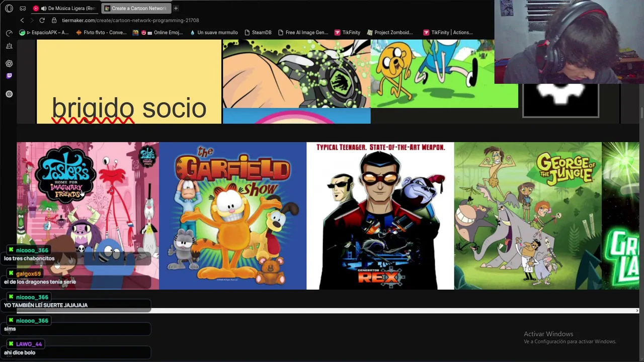Click chat message 'el de los dragones tenía serie'
The width and height of the screenshot is (644, 362).
coord(40,282)
